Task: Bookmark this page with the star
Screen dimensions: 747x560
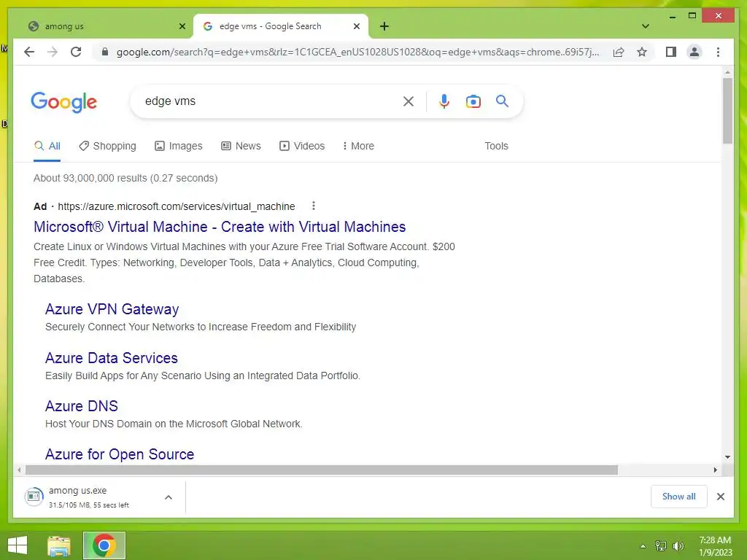Action: (x=642, y=52)
